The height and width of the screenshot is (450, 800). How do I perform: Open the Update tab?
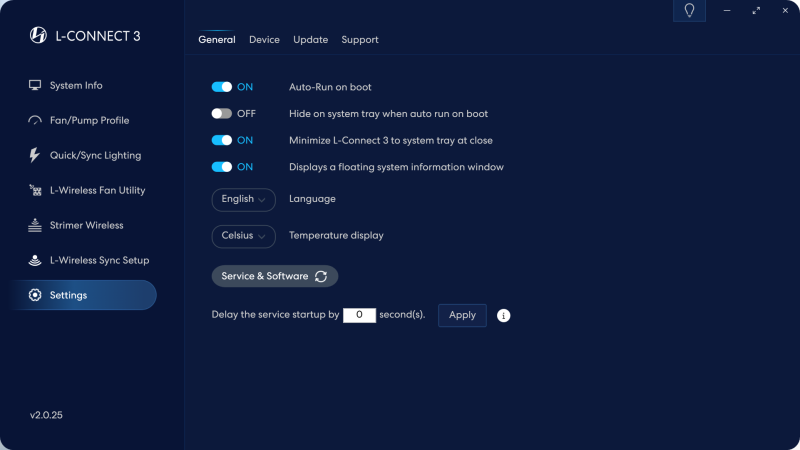[310, 39]
